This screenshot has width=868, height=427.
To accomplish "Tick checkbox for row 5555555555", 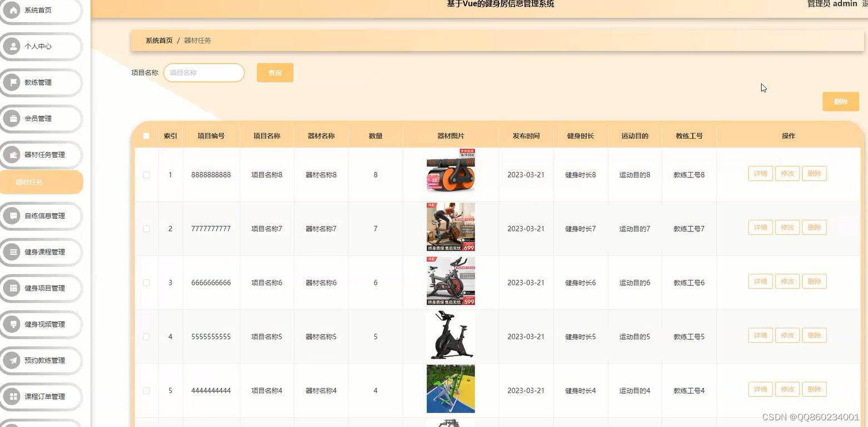I will point(146,337).
